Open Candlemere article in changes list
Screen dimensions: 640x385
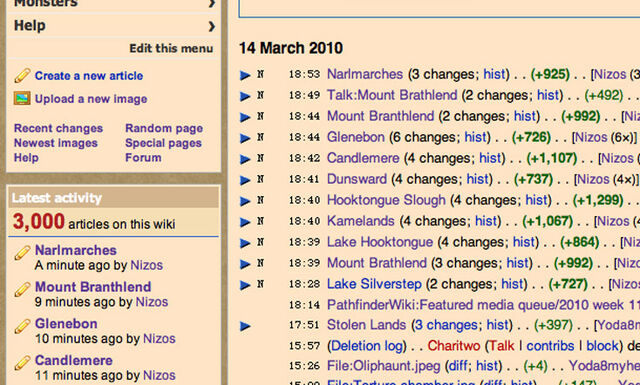pyautogui.click(x=363, y=158)
